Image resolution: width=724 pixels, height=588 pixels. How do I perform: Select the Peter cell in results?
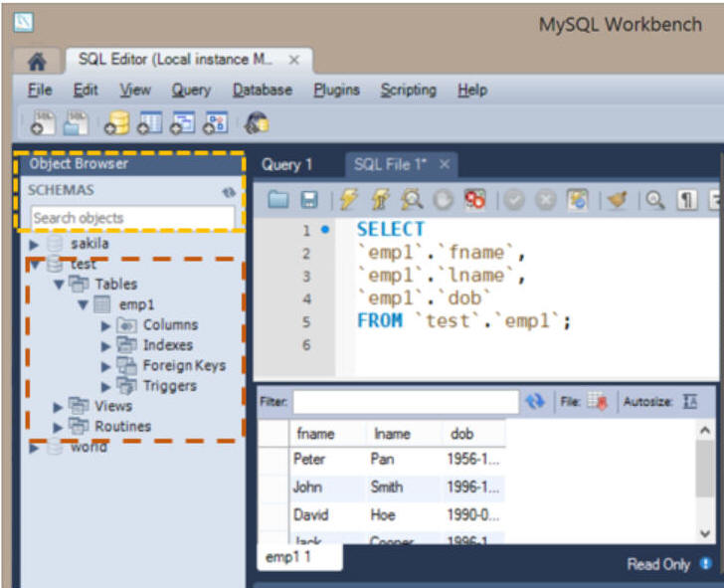pyautogui.click(x=327, y=460)
